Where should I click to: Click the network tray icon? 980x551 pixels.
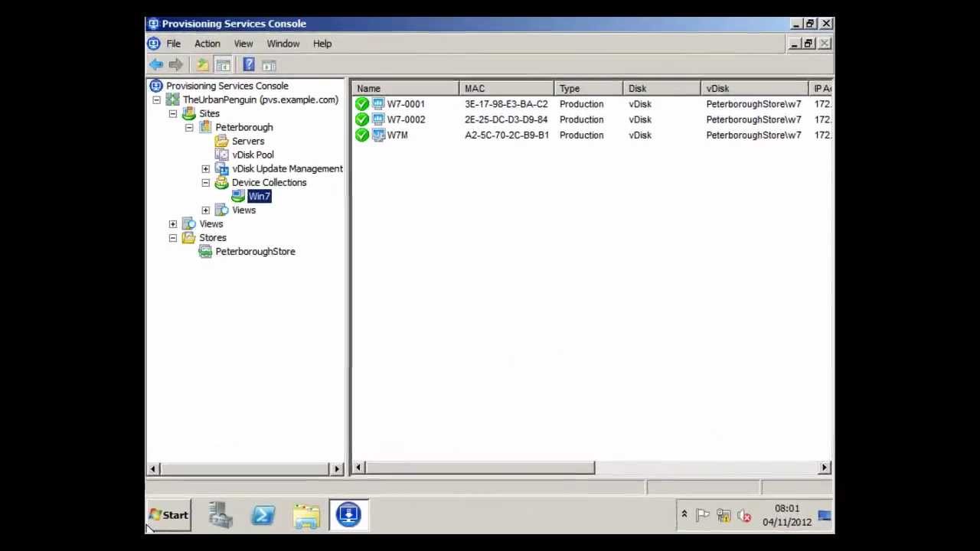coord(724,516)
